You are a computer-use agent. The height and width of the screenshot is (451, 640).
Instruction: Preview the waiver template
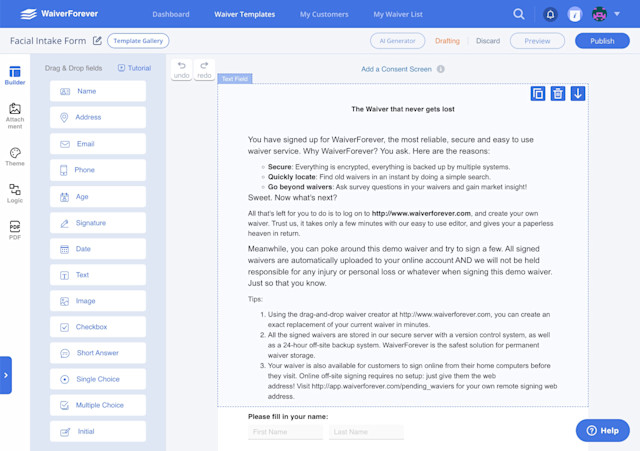537,41
